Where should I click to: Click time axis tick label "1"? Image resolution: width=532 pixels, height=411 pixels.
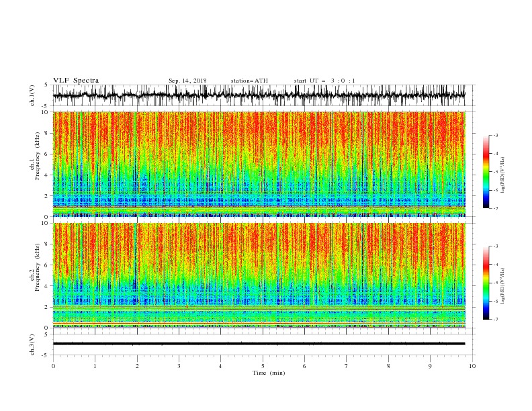pos(95,366)
